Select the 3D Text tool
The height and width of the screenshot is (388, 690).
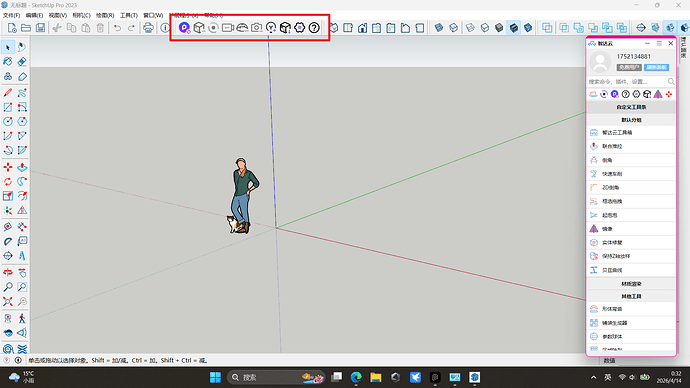22,256
